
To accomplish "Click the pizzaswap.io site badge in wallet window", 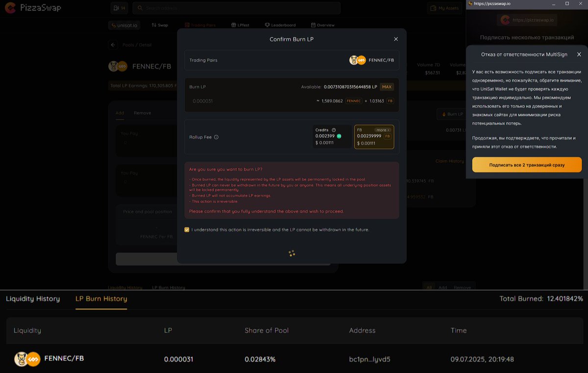I will click(x=527, y=20).
